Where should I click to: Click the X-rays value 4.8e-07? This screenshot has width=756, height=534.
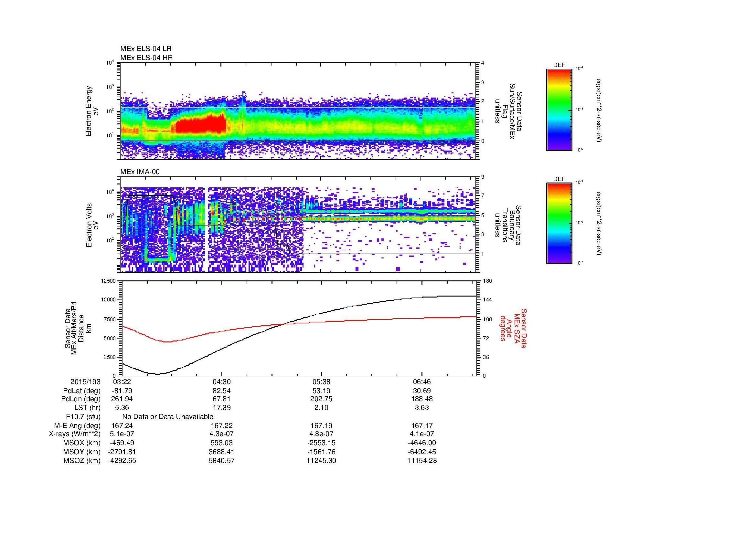pyautogui.click(x=321, y=434)
